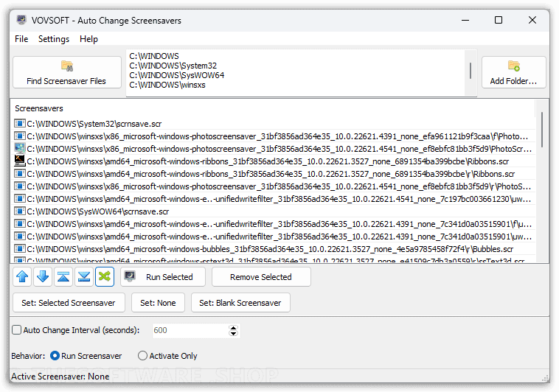Click icon of System32\scrnsave.scr row
The width and height of the screenshot is (559, 392).
click(x=20, y=123)
